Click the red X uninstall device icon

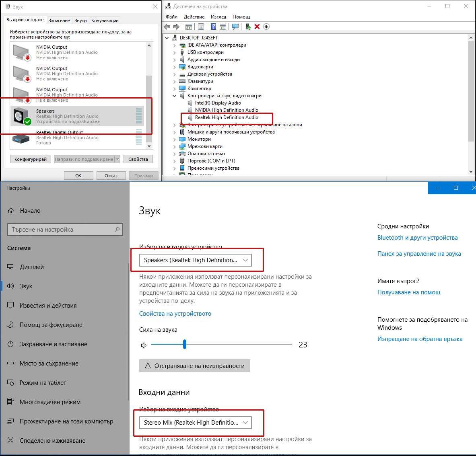point(257,27)
